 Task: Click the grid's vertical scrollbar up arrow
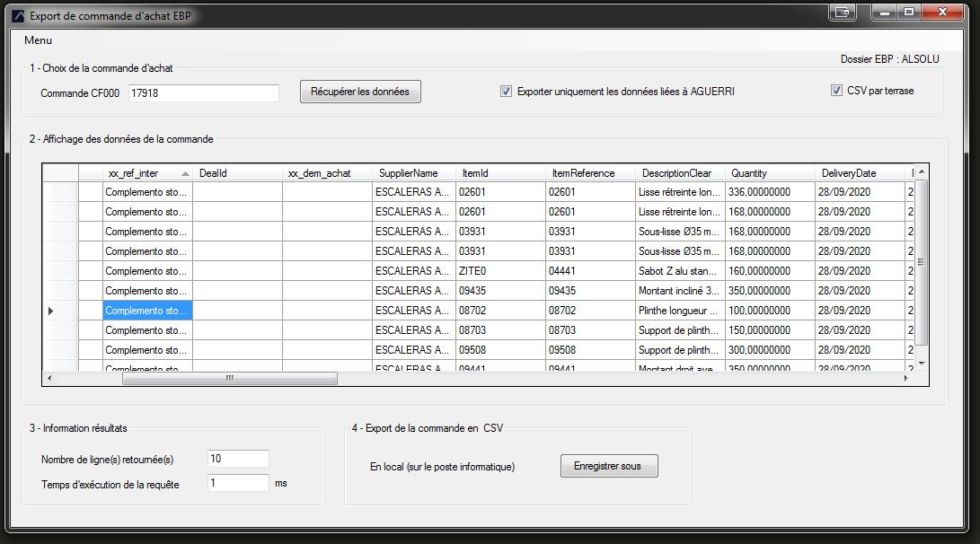coord(921,171)
